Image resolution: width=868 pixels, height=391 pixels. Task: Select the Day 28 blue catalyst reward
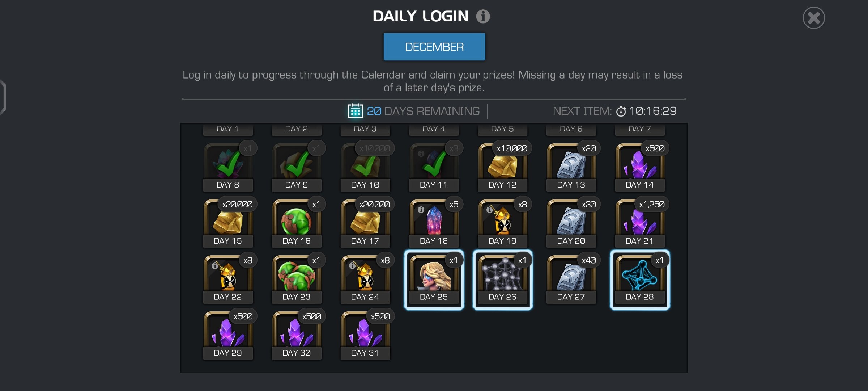click(640, 279)
